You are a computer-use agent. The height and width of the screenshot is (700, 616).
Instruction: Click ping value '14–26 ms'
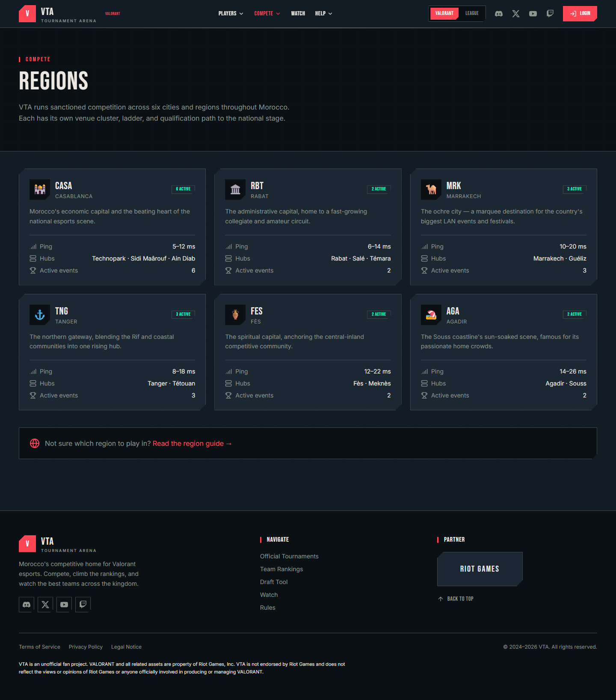pos(573,371)
